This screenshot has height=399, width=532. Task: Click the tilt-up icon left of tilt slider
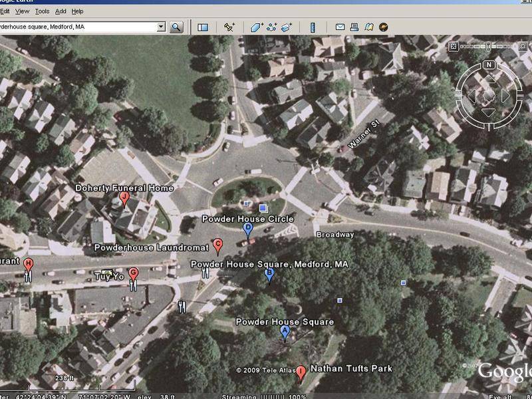coord(453,47)
